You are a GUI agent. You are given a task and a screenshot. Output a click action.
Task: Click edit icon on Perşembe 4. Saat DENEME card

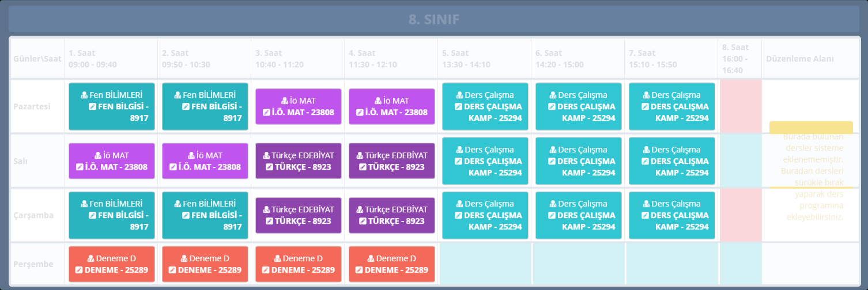tap(359, 270)
